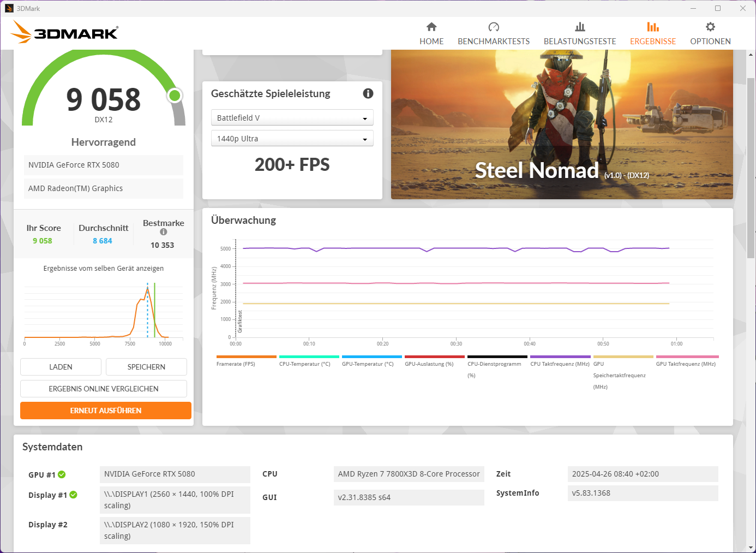Click the SPEICHERN button
The height and width of the screenshot is (553, 756).
click(146, 367)
